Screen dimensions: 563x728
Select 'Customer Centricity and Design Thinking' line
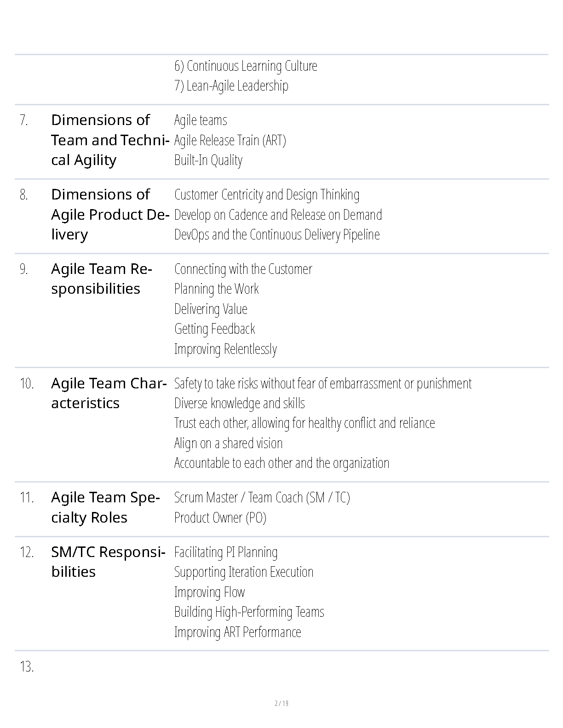pyautogui.click(x=267, y=194)
